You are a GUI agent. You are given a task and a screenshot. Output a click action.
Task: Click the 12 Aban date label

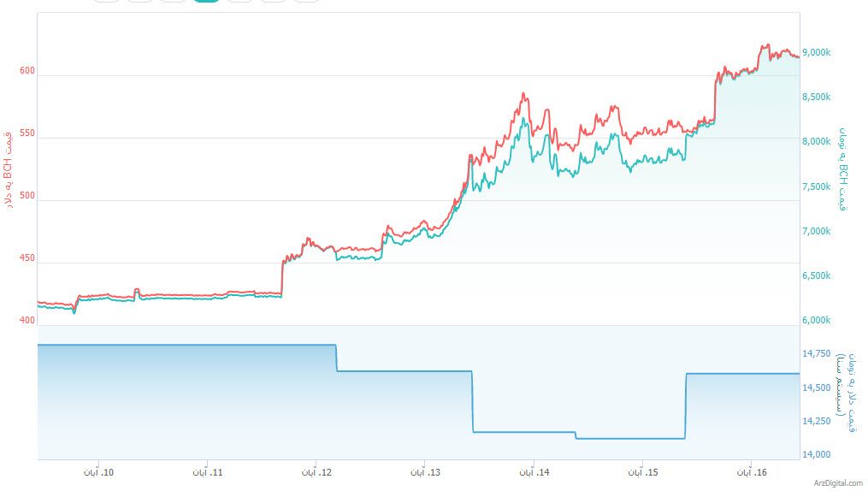coord(318,472)
